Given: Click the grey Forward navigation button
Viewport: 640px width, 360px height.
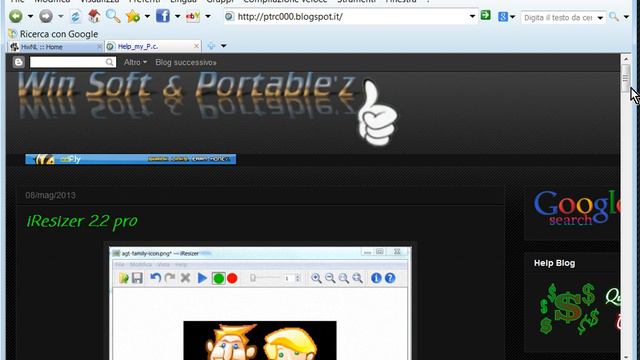Looking at the screenshot, I should pos(46,16).
